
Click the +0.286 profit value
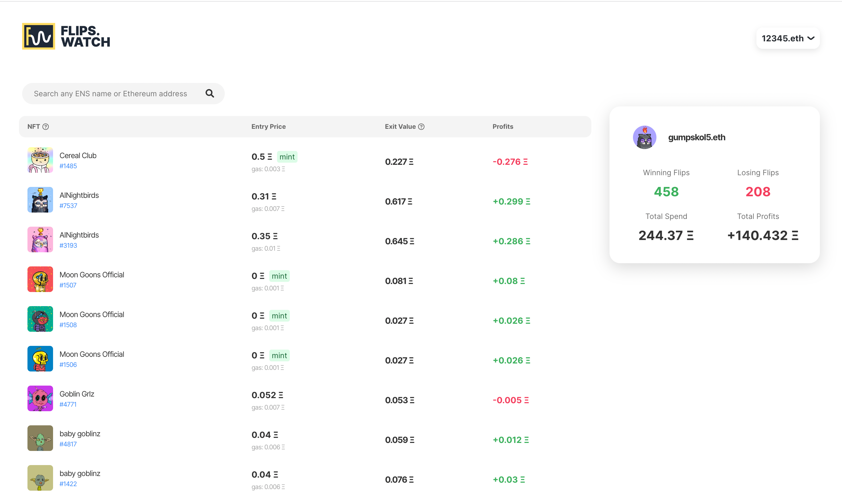click(x=512, y=242)
